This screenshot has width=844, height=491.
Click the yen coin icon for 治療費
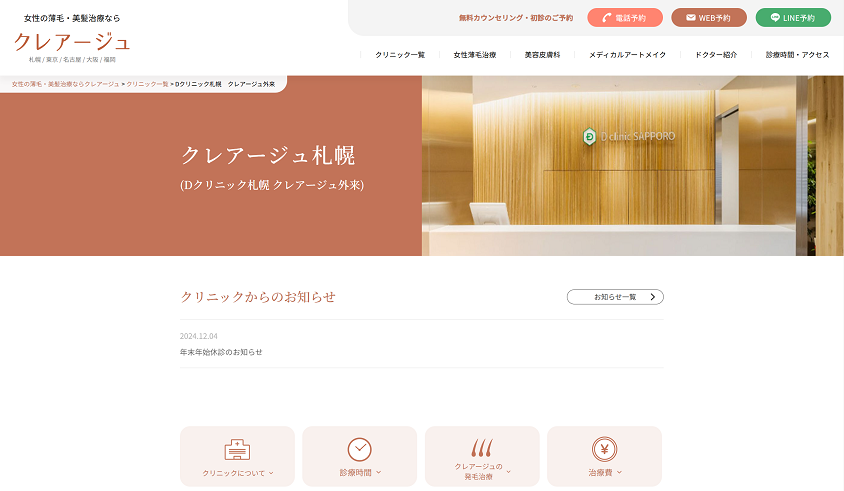pos(604,449)
